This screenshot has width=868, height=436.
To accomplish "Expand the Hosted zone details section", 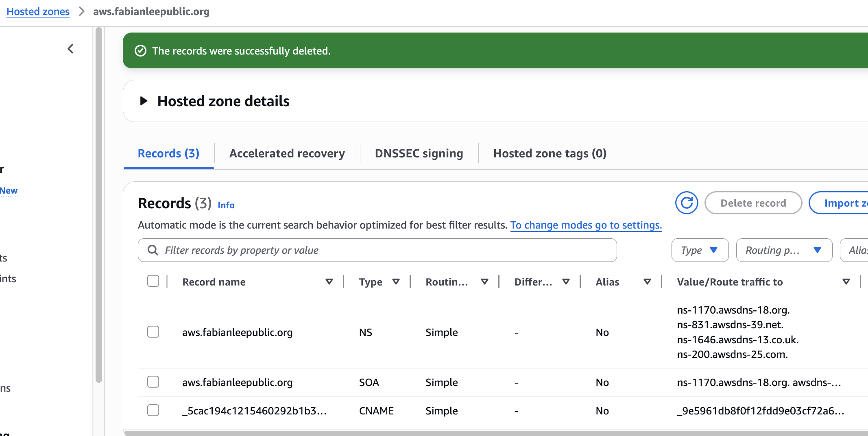I will click(144, 101).
